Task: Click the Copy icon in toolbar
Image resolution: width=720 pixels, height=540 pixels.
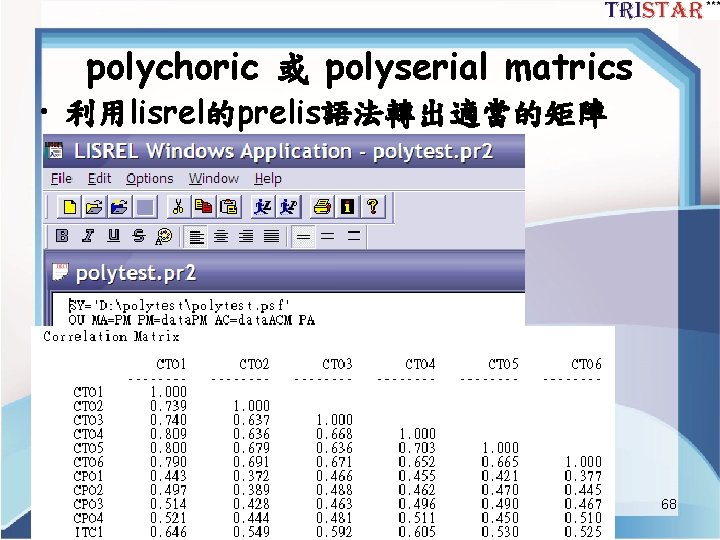Action: tap(203, 207)
